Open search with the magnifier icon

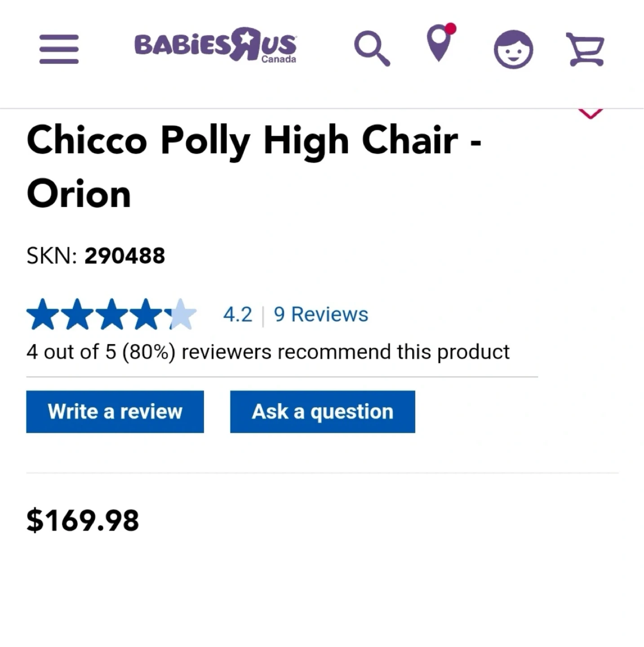click(372, 48)
